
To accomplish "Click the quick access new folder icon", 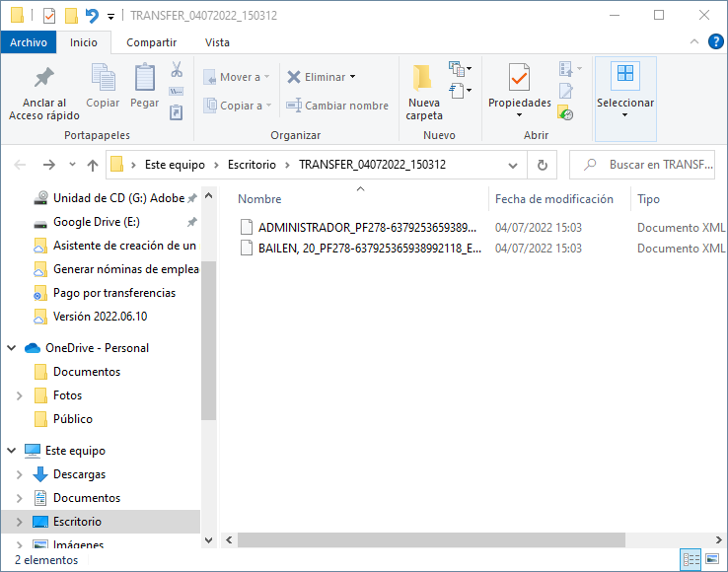I will click(71, 16).
